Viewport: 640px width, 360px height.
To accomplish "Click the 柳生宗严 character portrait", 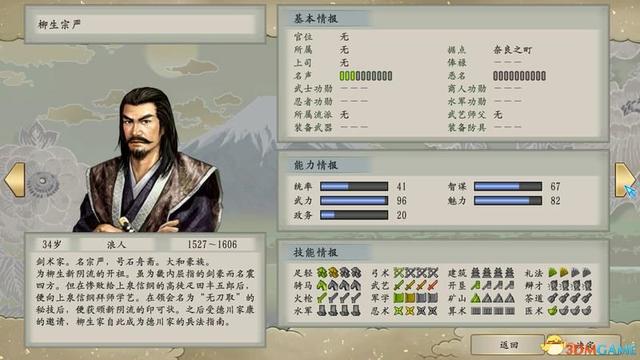I will (148, 160).
